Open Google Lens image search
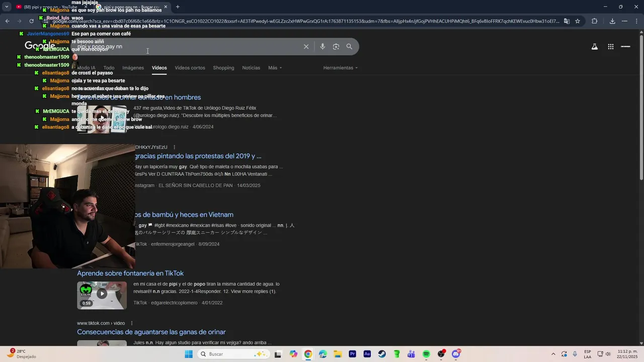This screenshot has height=362, width=644. (336, 47)
